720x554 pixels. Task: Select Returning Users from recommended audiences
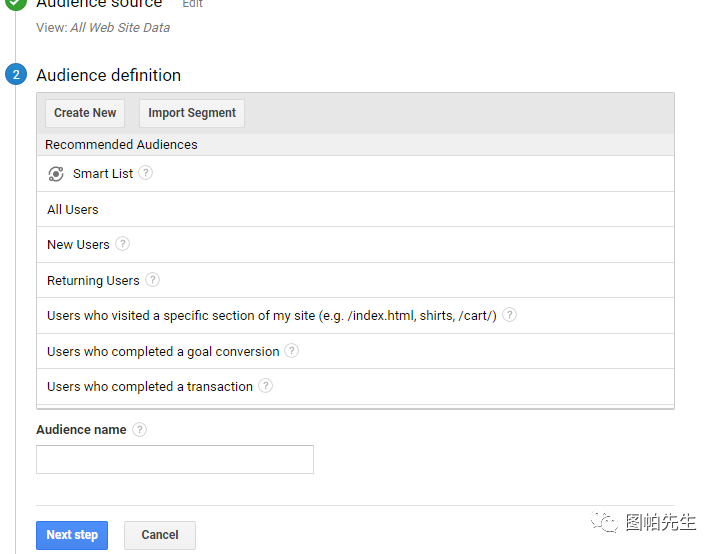93,281
